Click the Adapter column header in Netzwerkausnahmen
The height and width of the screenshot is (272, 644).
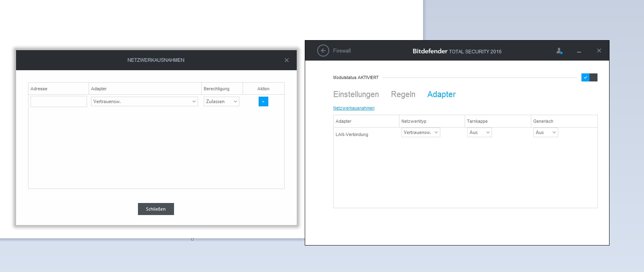point(145,89)
